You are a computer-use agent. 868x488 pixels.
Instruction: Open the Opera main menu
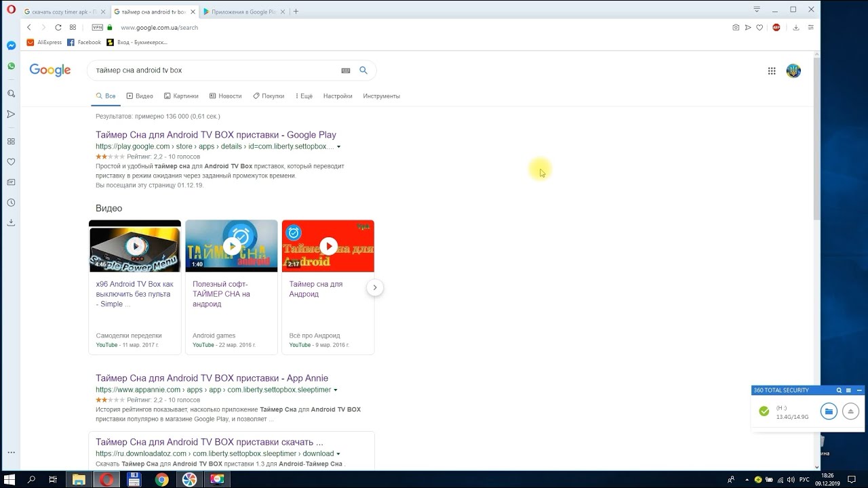(11, 9)
